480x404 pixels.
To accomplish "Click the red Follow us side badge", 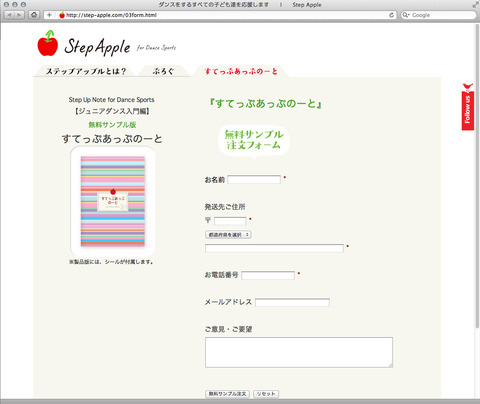I will (x=468, y=107).
